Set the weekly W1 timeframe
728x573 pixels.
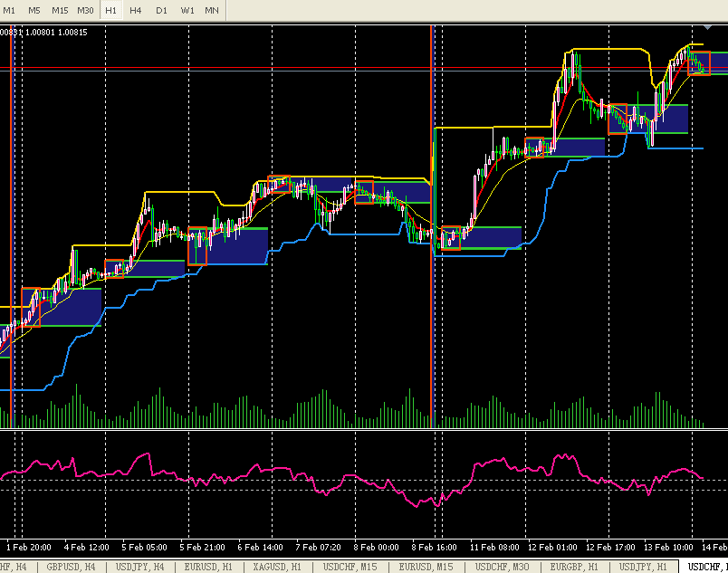[x=187, y=10]
